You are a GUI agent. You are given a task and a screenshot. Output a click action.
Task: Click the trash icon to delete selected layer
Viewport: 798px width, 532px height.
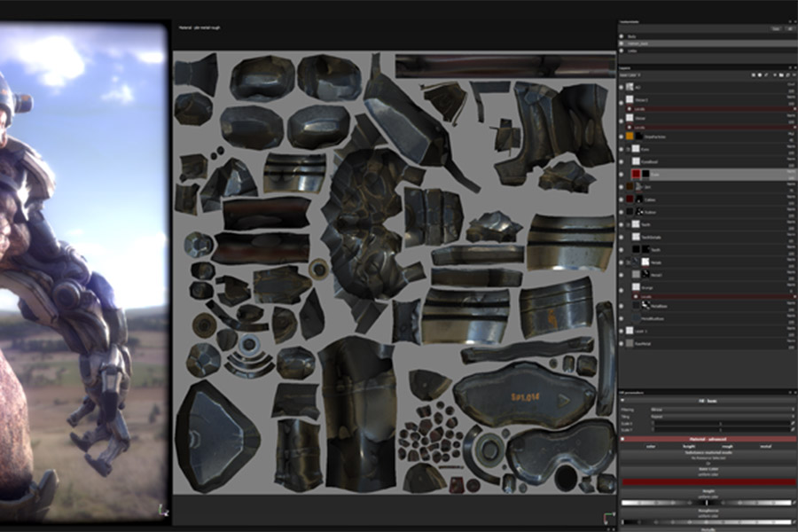794,74
